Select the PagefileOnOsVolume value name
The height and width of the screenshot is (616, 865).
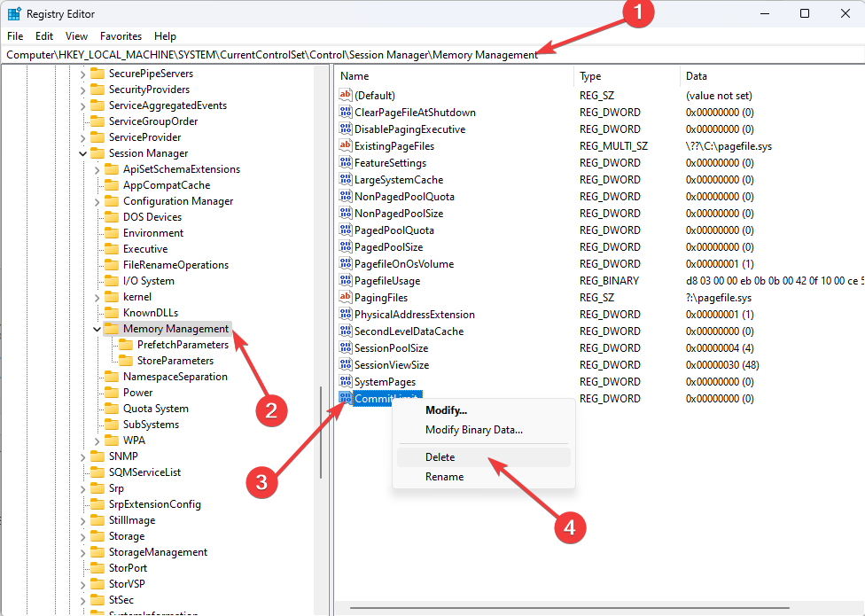(x=404, y=263)
